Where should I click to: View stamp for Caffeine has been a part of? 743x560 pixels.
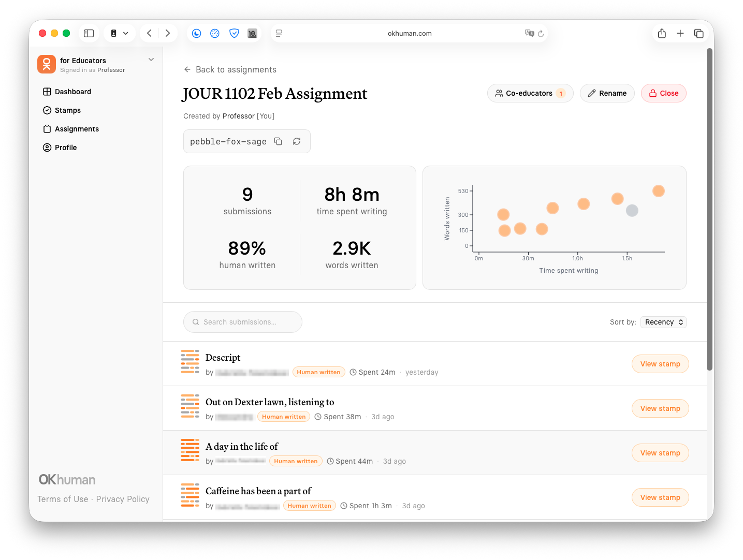click(x=660, y=497)
